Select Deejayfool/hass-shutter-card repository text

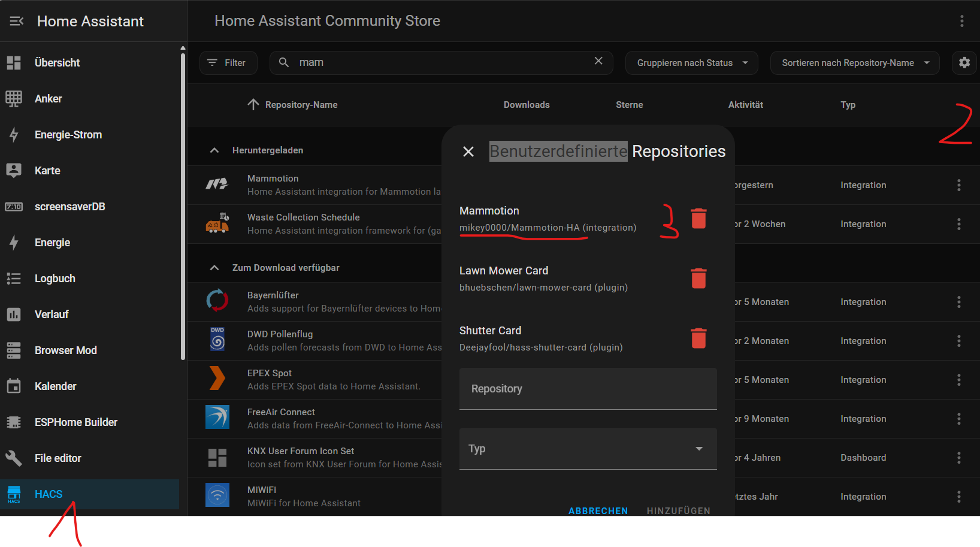point(523,347)
